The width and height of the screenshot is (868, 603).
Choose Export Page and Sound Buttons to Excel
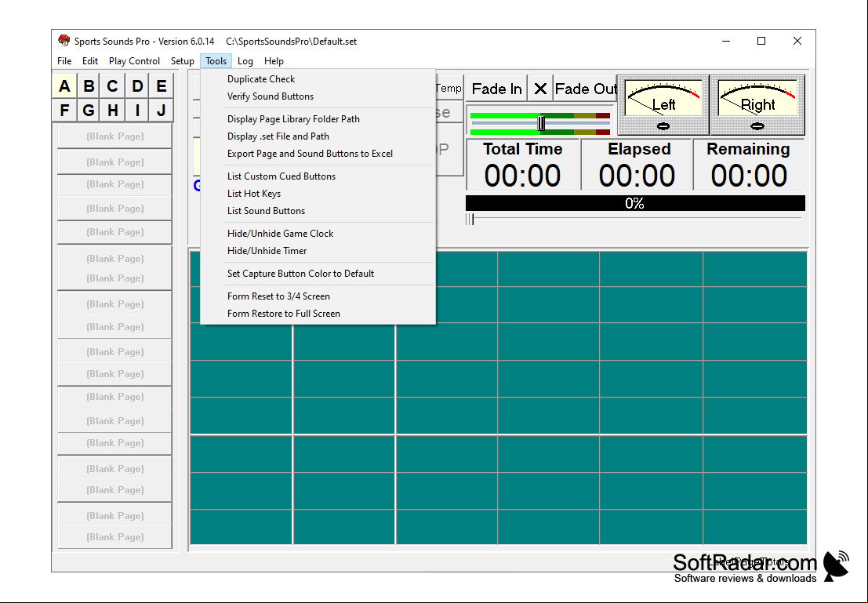coord(318,154)
